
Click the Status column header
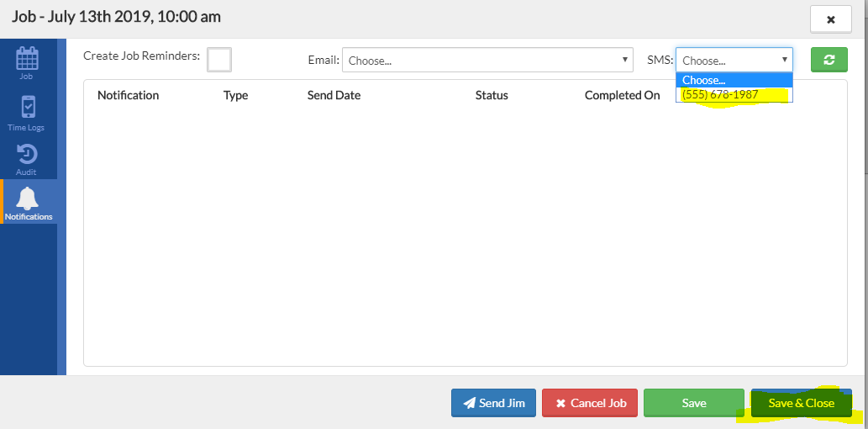492,95
